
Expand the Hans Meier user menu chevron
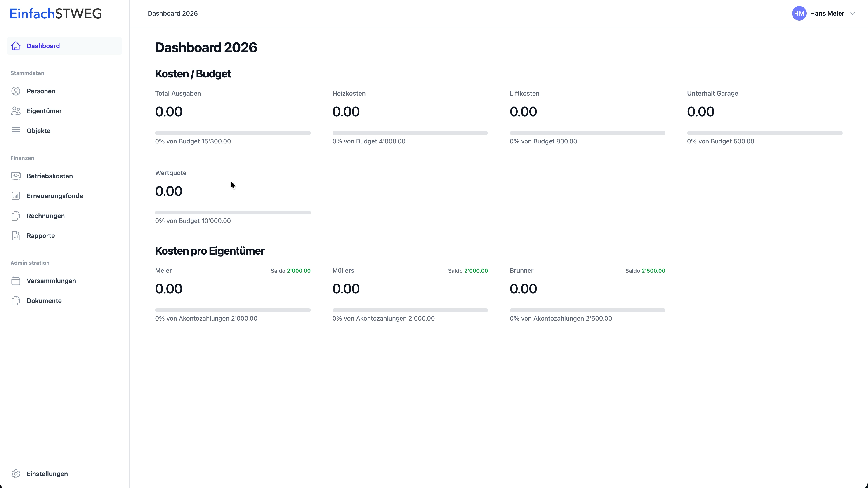(852, 14)
